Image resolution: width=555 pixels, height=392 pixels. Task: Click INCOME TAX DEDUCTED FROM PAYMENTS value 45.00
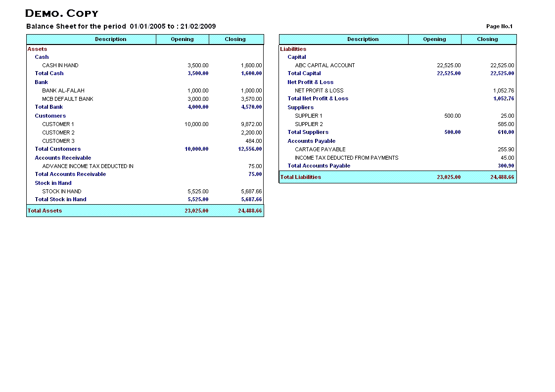pyautogui.click(x=507, y=158)
